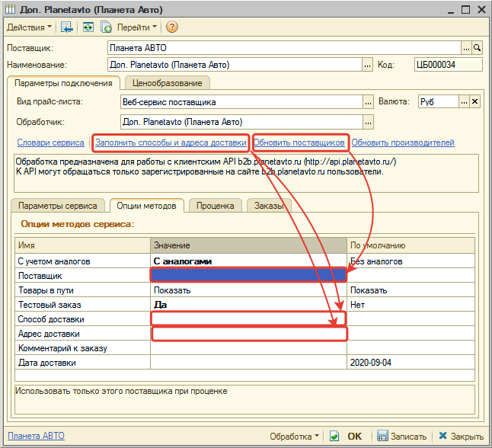The height and width of the screenshot is (448, 492).
Task: Click the window icon in the title bar
Action: (x=10, y=9)
